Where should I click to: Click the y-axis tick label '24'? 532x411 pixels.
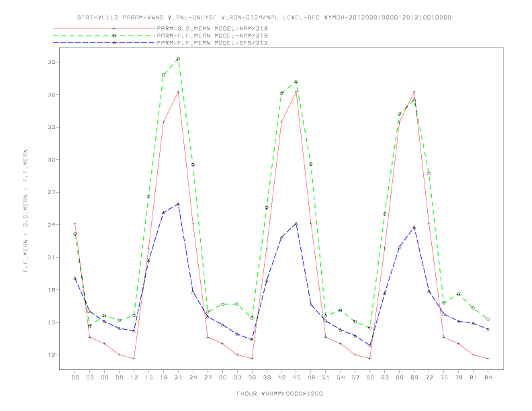coord(52,225)
